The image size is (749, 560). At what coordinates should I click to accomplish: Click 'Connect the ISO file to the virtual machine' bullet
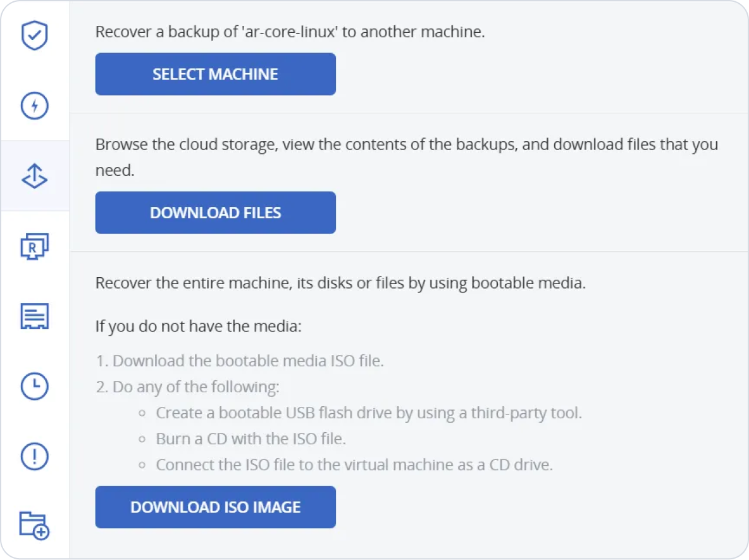354,465
